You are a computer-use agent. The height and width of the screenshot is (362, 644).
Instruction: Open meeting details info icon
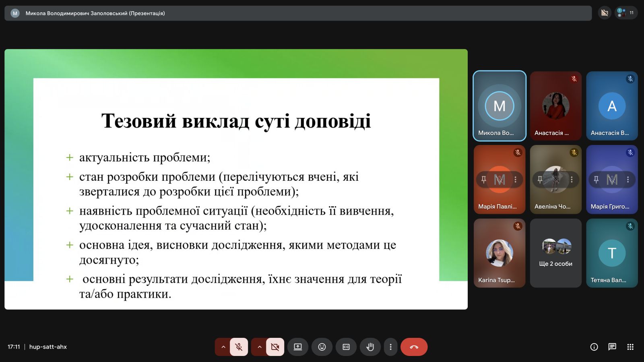pyautogui.click(x=594, y=347)
